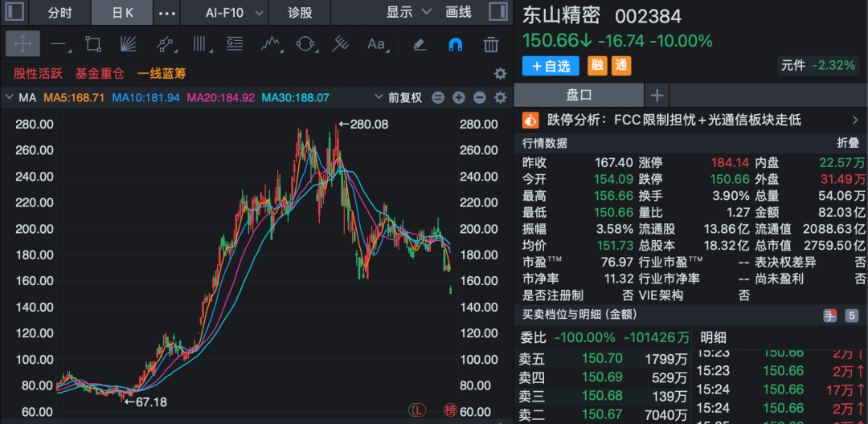Viewport: 868px width, 424px height.
Task: Click the orange MA5:168.71 value
Action: [x=74, y=98]
